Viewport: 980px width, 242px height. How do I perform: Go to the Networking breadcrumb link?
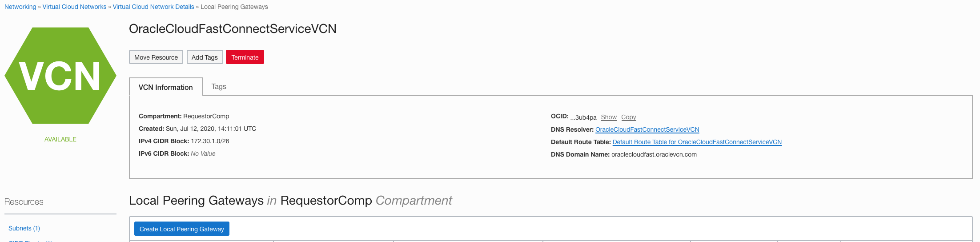point(20,7)
